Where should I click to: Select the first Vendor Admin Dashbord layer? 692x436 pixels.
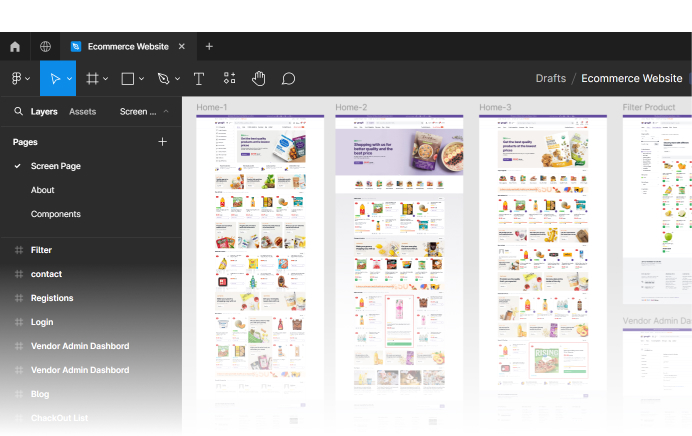coord(80,346)
